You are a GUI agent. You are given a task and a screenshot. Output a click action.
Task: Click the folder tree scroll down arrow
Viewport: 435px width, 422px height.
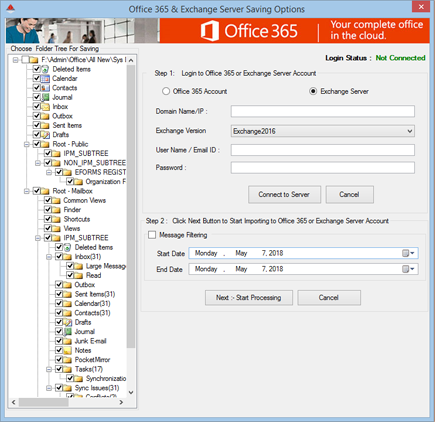[131, 392]
